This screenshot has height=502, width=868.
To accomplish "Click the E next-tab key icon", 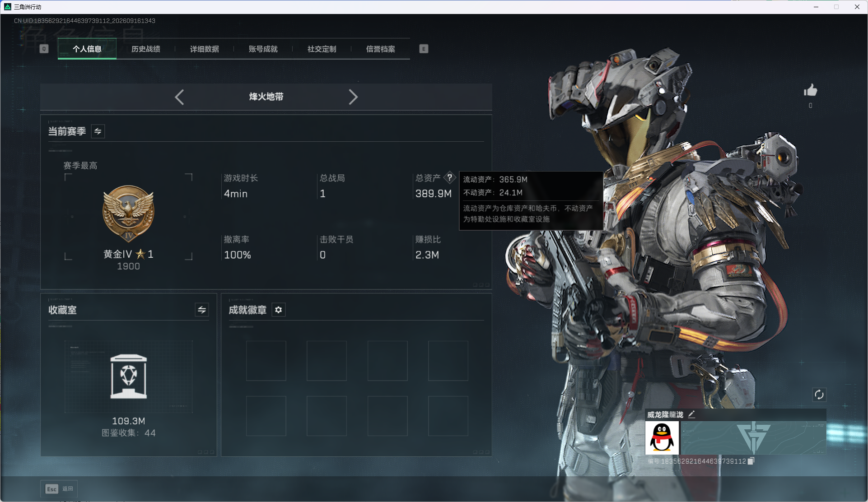I will tap(424, 49).
